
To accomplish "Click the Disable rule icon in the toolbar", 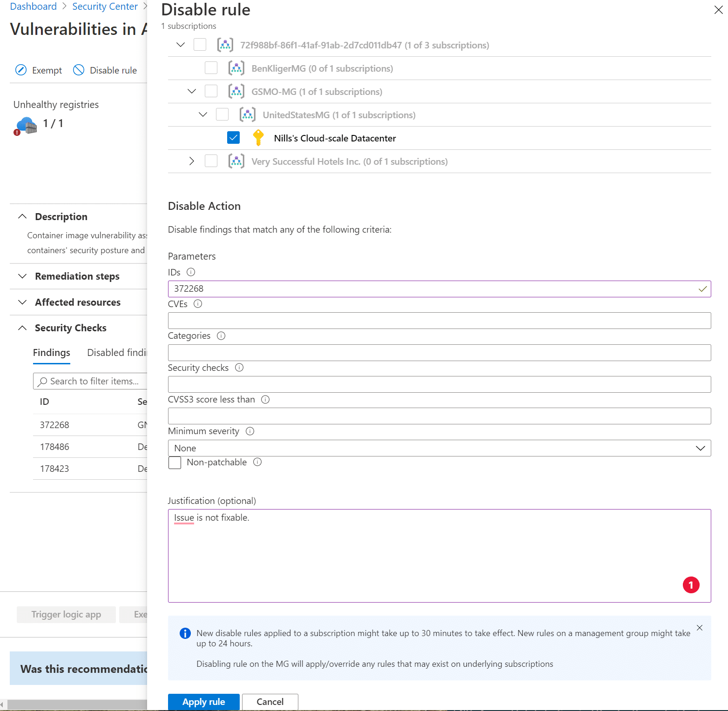I will click(78, 70).
